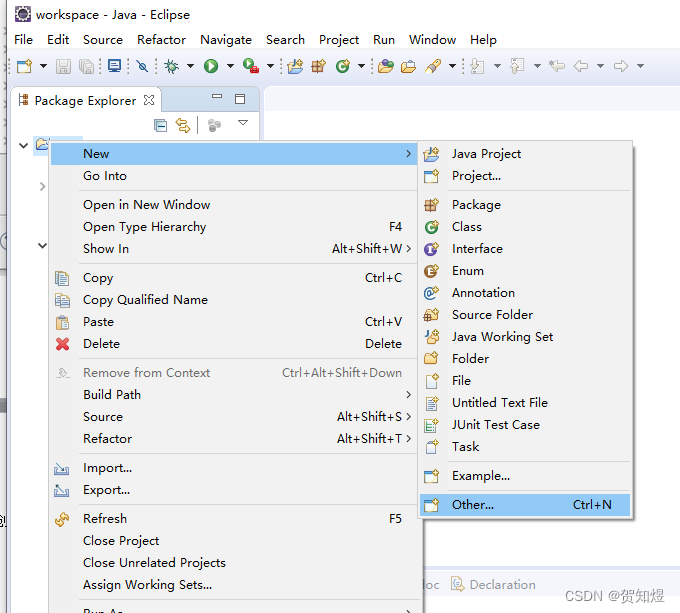Choose Class from the New submenu
This screenshot has width=680, height=613.
pos(525,227)
